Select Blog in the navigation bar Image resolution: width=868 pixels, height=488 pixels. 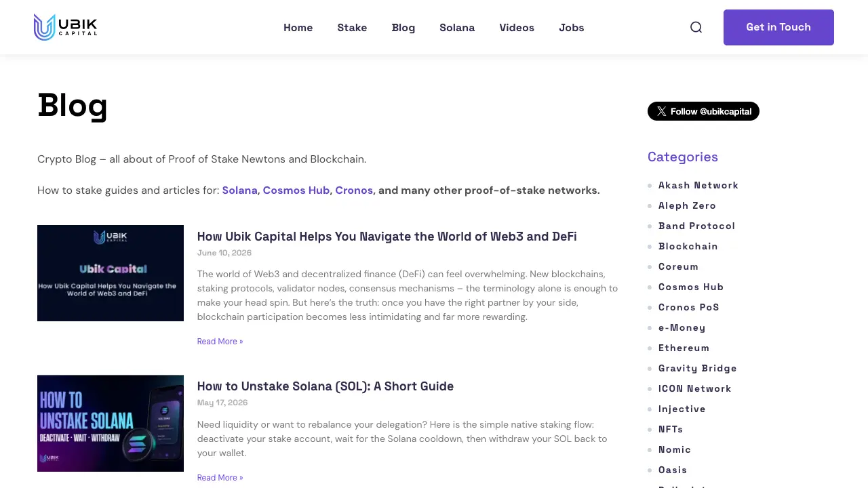403,28
